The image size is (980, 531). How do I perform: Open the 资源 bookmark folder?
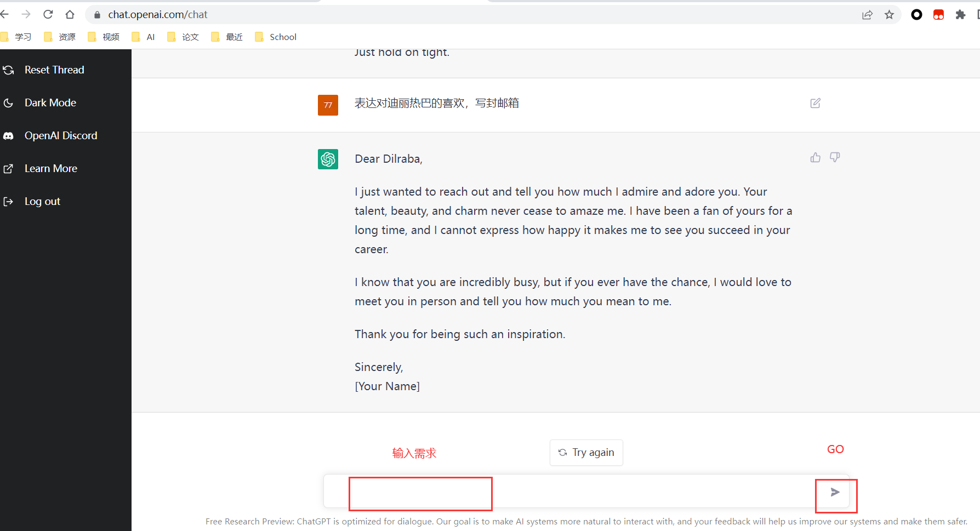[x=60, y=37]
